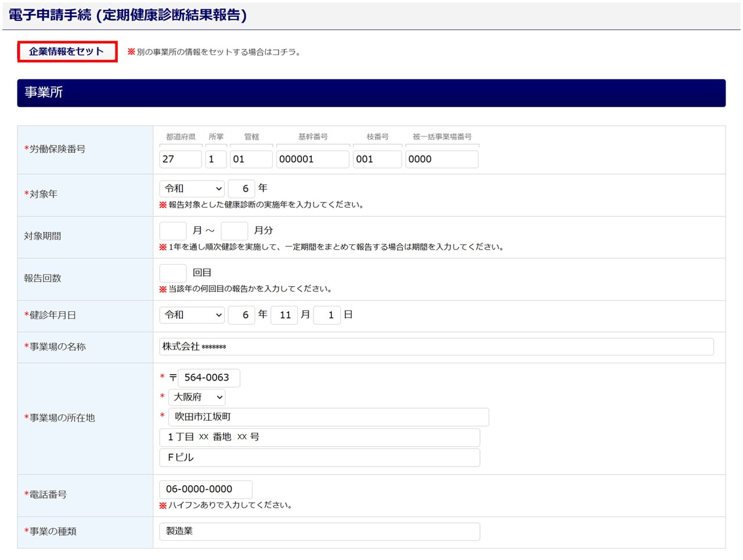Click the 対象期間 start month field
Viewport: 743px width, 560px height.
(x=172, y=231)
